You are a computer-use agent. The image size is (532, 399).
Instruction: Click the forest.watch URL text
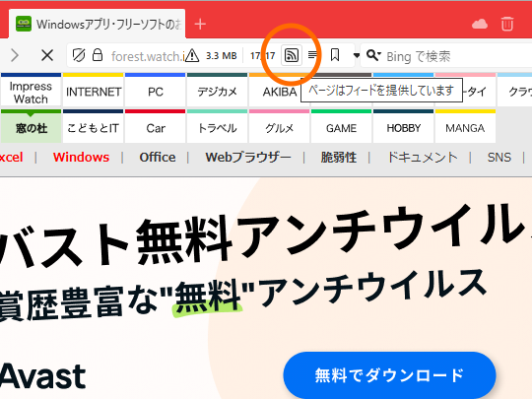coord(147,56)
